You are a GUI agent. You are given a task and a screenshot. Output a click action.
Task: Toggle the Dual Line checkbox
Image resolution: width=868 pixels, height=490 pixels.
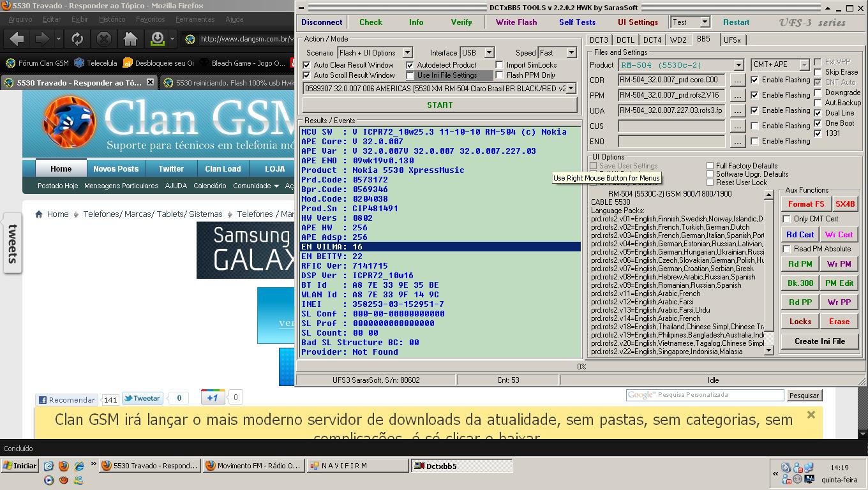coord(818,113)
